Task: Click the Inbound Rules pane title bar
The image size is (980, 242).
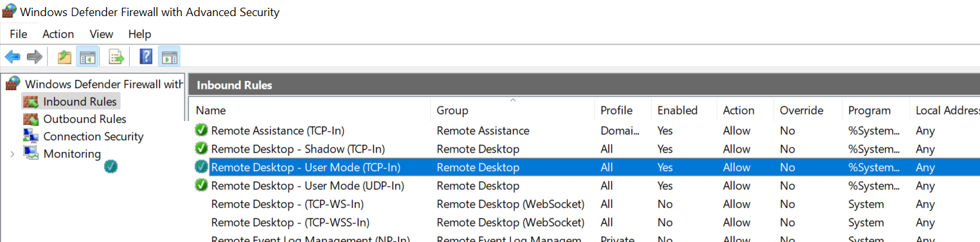Action: [585, 85]
